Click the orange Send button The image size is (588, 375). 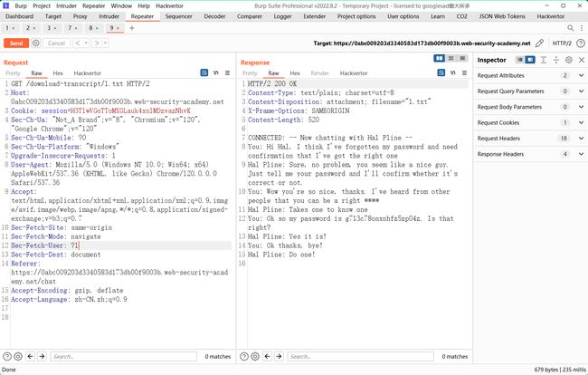coord(16,43)
